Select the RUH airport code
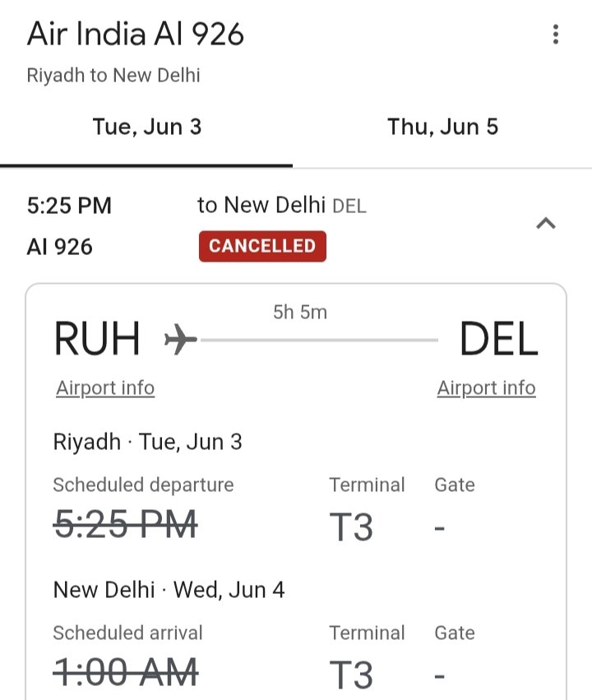The image size is (592, 700). point(97,339)
